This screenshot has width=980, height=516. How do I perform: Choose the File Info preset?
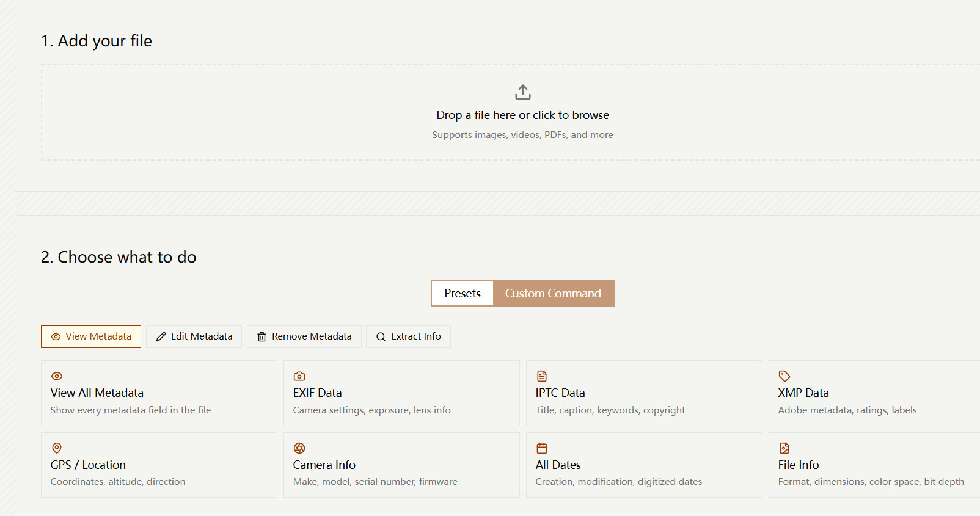tap(874, 465)
